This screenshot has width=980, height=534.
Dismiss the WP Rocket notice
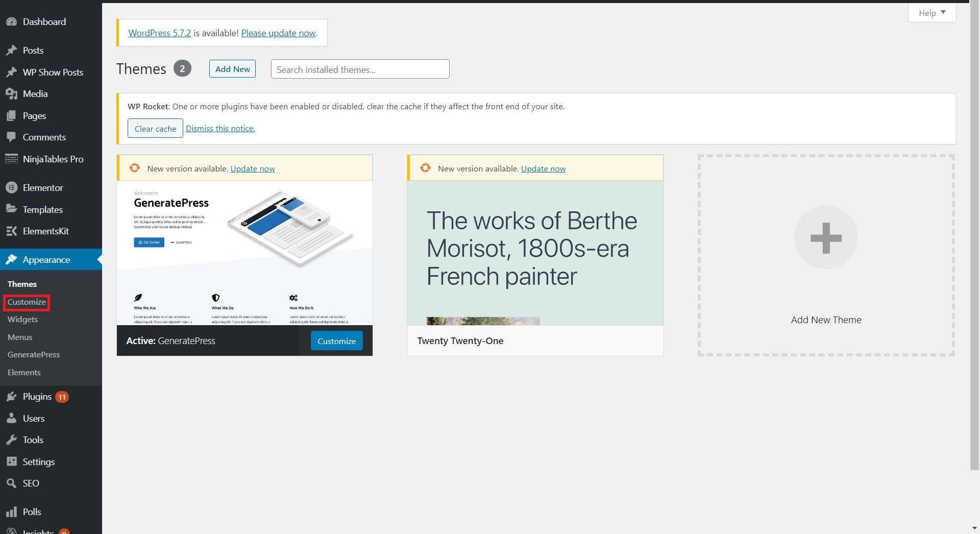[x=220, y=129]
